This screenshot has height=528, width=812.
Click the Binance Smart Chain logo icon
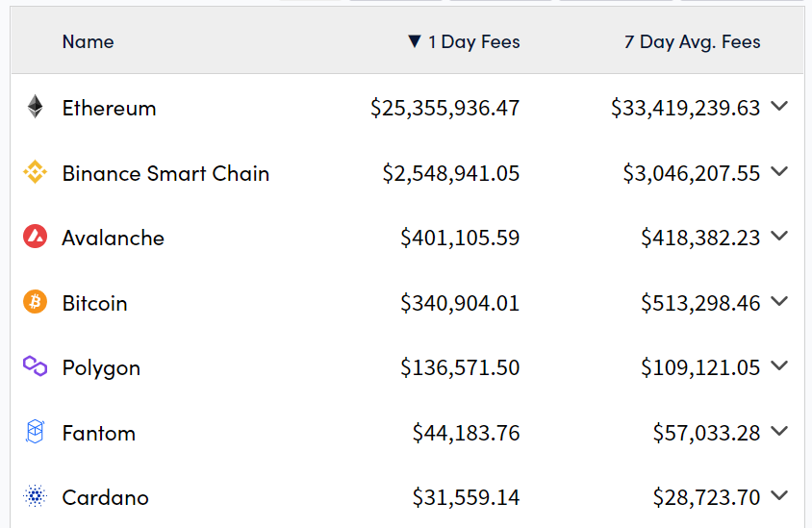(x=36, y=172)
